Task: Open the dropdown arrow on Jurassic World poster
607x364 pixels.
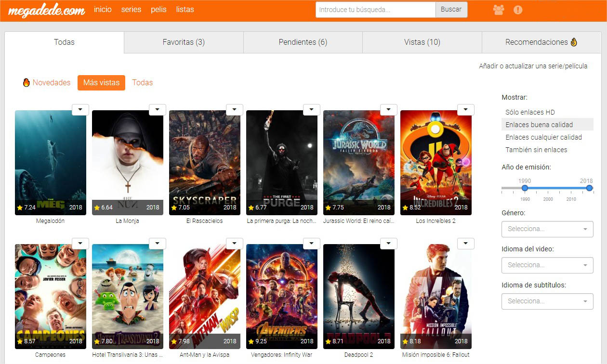Action: tap(389, 110)
